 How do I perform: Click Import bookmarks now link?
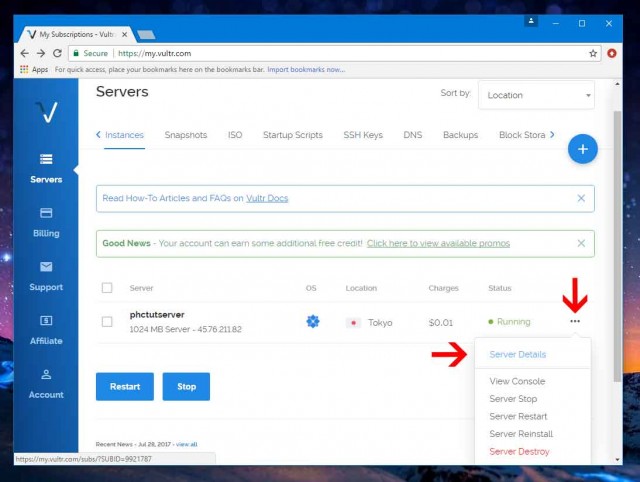pyautogui.click(x=306, y=69)
